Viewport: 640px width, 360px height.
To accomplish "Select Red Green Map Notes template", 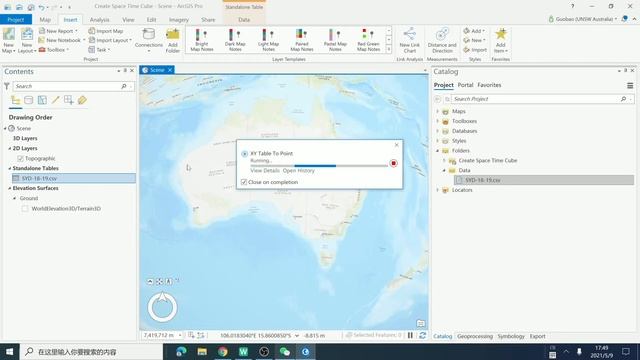I will [x=368, y=40].
